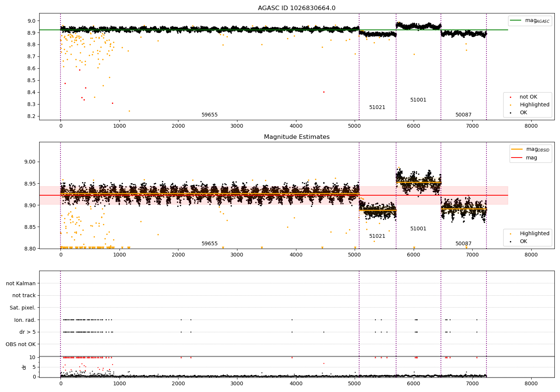
Task: Click obsid label 51001 in top plot
Action: point(418,100)
